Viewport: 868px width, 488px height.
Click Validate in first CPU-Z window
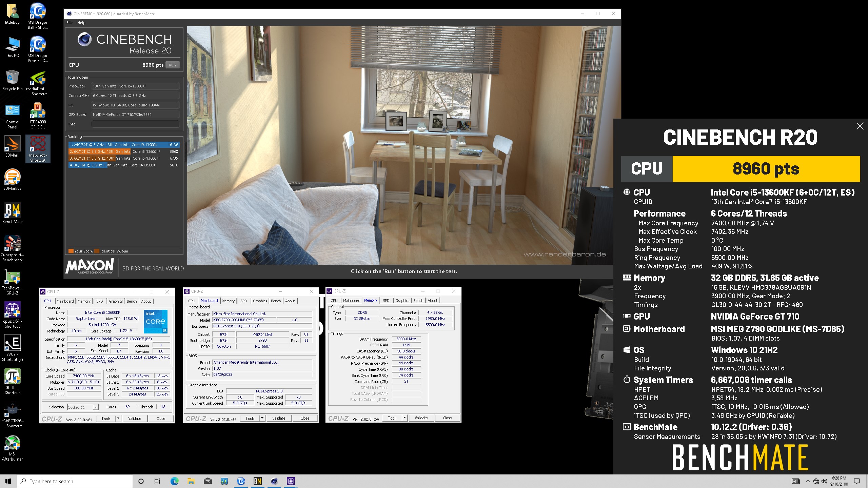coord(135,419)
